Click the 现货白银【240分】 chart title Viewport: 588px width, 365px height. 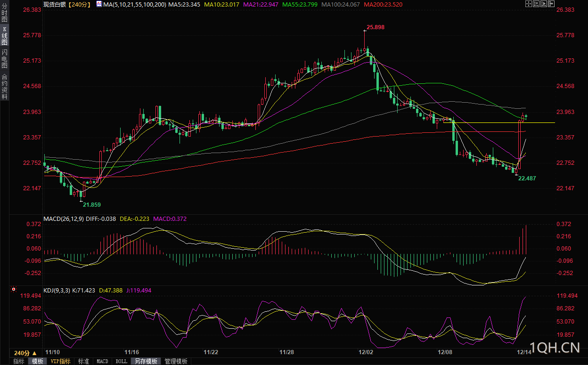(67, 4)
